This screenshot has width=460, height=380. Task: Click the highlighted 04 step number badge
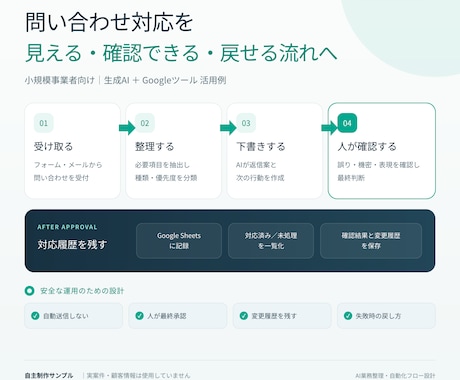347,123
